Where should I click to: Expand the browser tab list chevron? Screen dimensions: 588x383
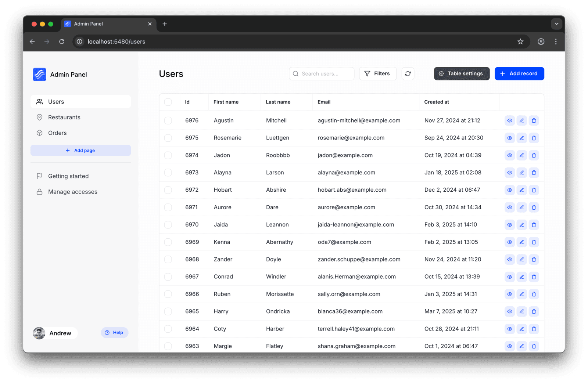[556, 24]
